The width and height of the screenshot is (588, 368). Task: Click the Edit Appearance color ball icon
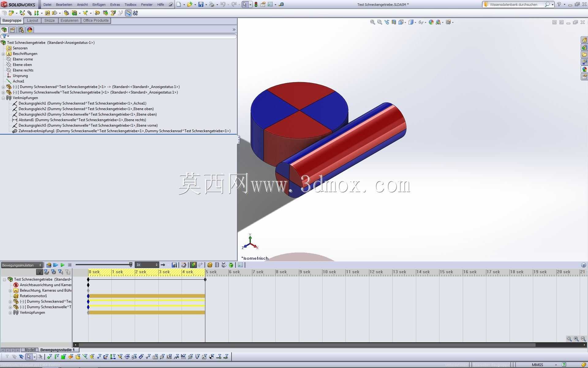[x=431, y=22]
